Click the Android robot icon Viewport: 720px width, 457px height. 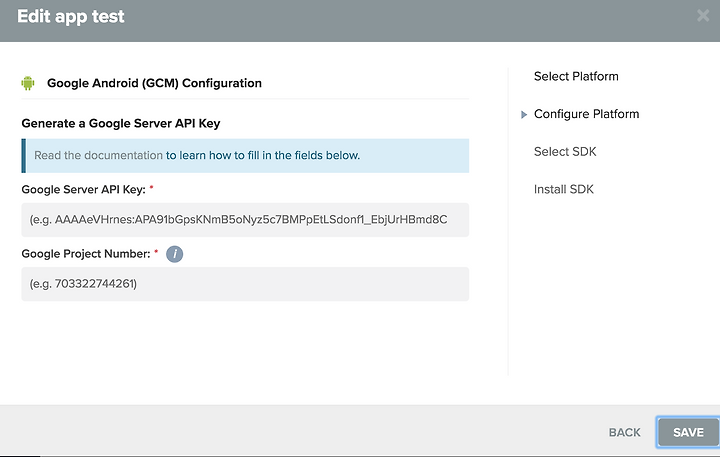coord(28,83)
